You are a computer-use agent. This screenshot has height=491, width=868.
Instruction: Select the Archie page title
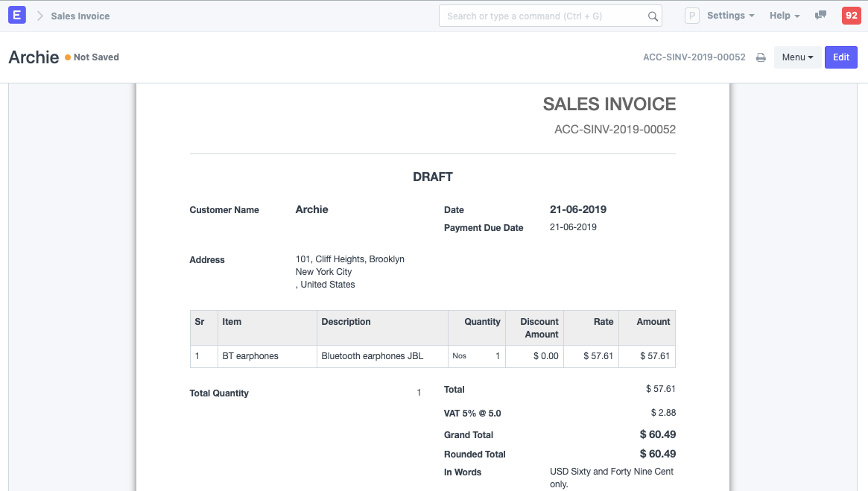34,57
